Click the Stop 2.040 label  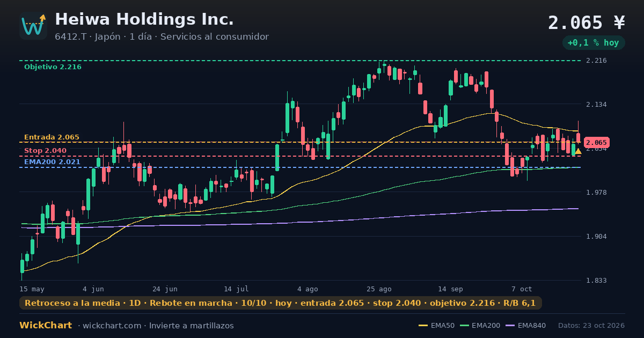point(45,151)
